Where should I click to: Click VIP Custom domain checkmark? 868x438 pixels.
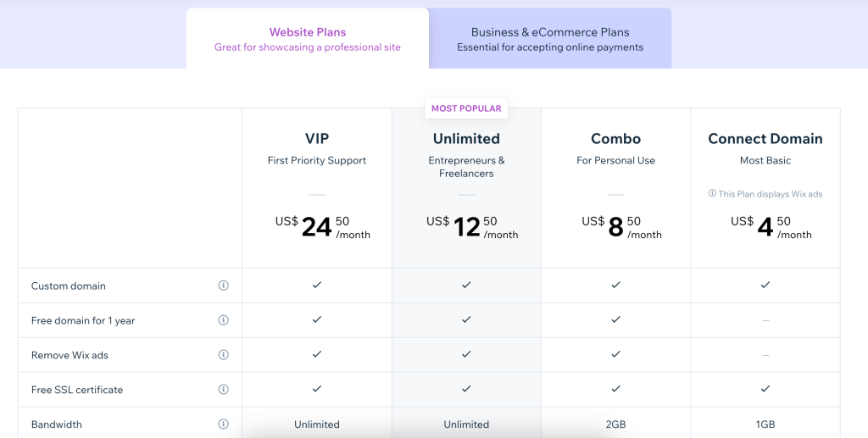317,286
